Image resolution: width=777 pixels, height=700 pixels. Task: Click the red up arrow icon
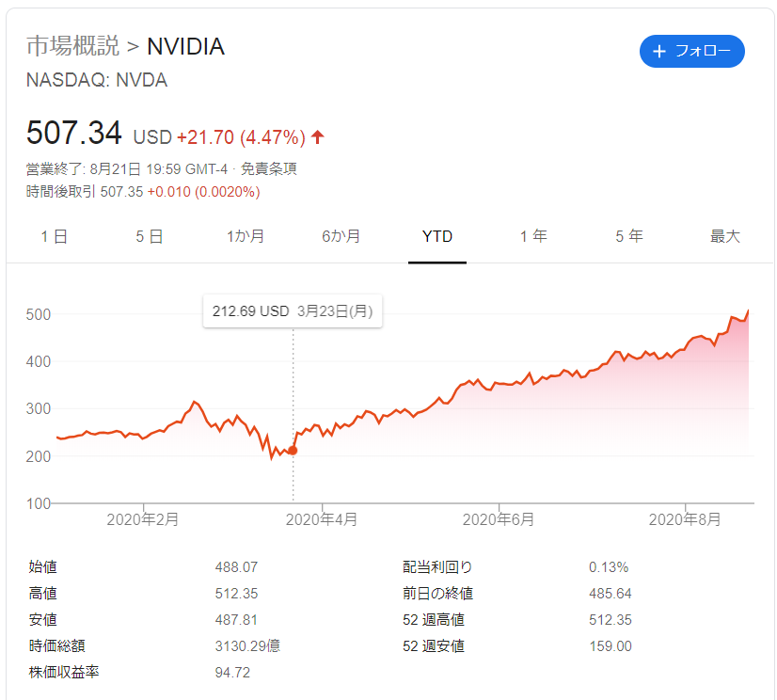coord(318,137)
